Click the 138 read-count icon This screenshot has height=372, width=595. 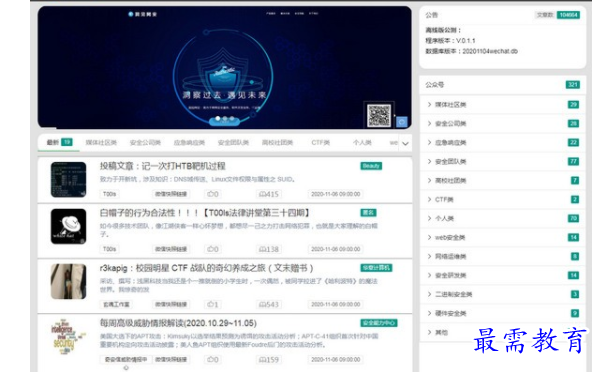(x=262, y=249)
